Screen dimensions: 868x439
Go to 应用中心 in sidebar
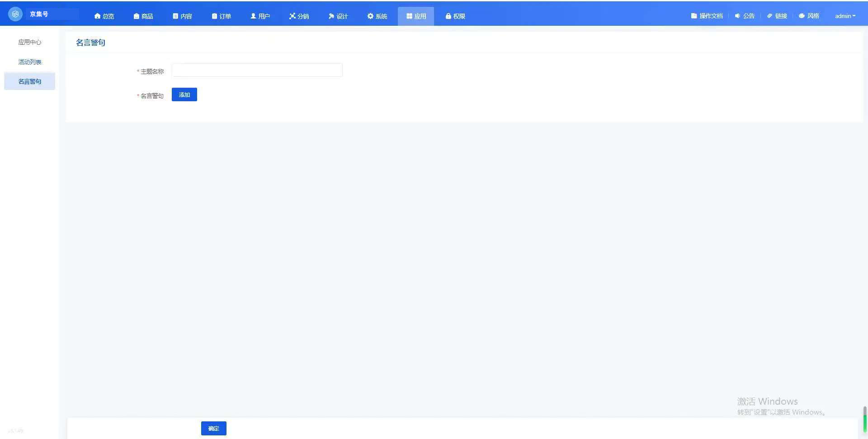click(x=30, y=42)
